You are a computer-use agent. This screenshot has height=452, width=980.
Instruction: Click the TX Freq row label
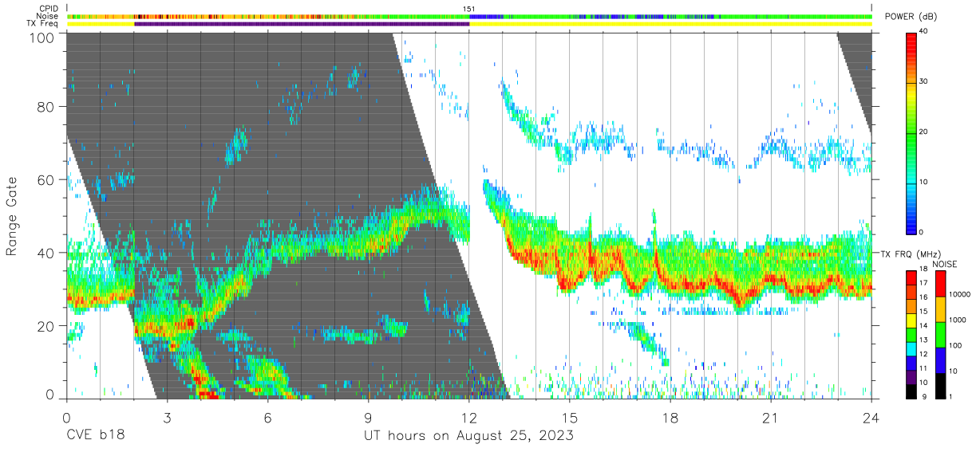(x=42, y=23)
